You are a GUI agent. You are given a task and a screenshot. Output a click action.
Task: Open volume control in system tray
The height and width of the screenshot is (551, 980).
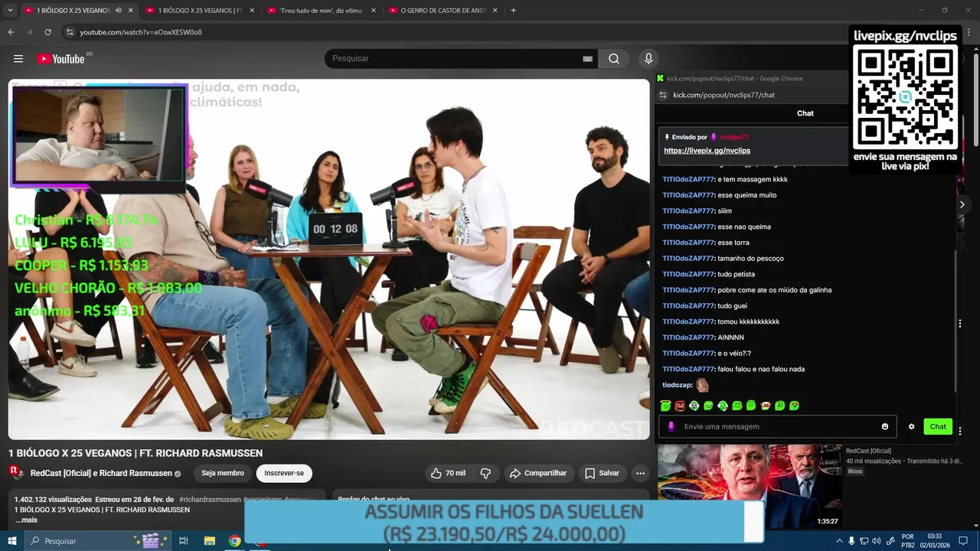pos(876,541)
